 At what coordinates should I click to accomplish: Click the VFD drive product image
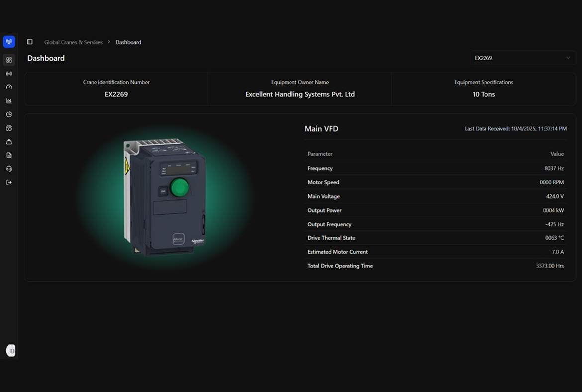tap(164, 197)
